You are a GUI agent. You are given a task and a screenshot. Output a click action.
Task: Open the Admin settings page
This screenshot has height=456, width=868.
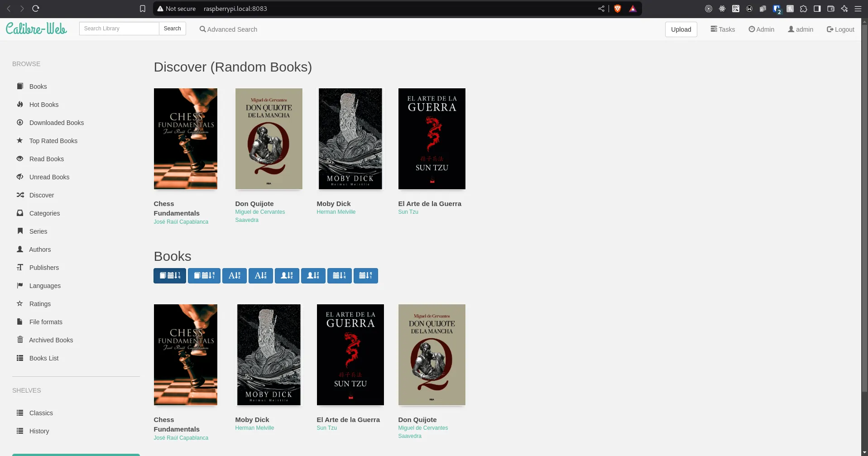pos(761,29)
